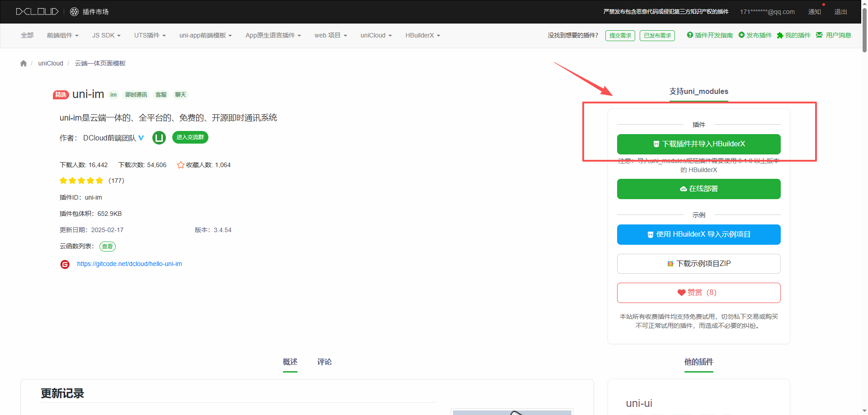This screenshot has width=868, height=415.
Task: Click the DCLOUD logo
Action: [38, 12]
